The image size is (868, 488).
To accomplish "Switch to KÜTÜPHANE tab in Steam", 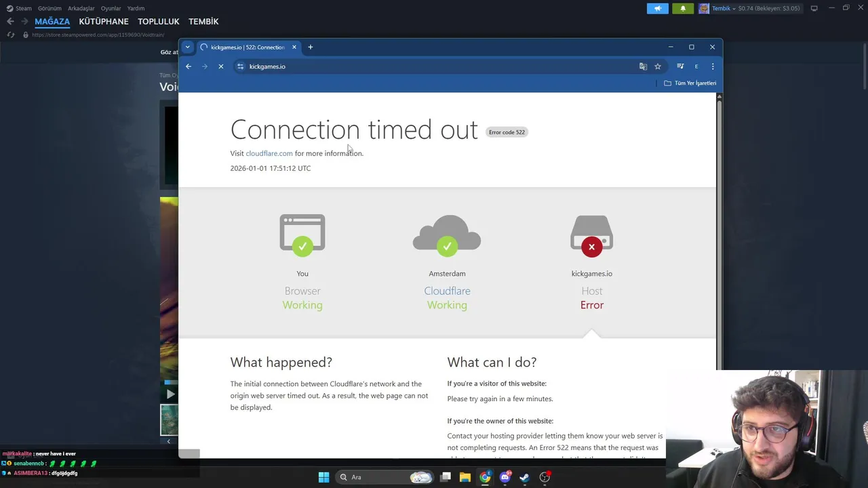I will point(104,22).
